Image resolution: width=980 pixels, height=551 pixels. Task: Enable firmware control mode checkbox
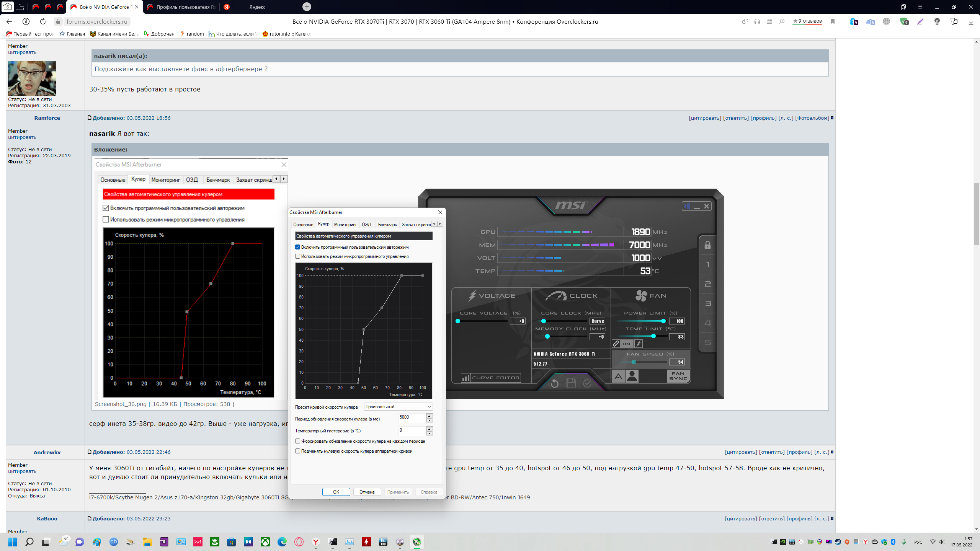point(298,256)
